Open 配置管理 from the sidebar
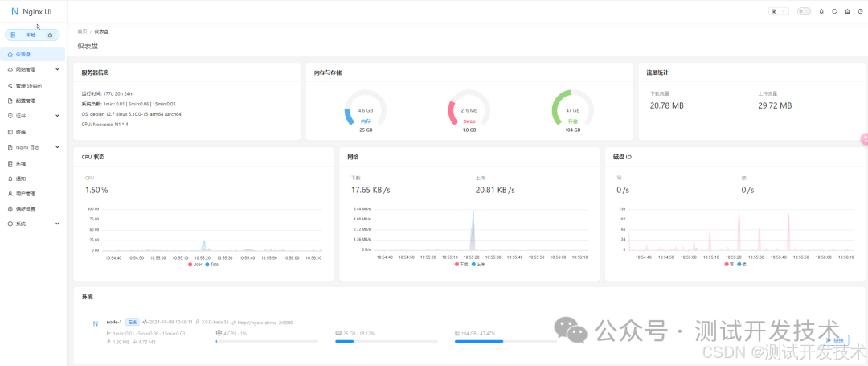The width and height of the screenshot is (868, 366). tap(25, 101)
